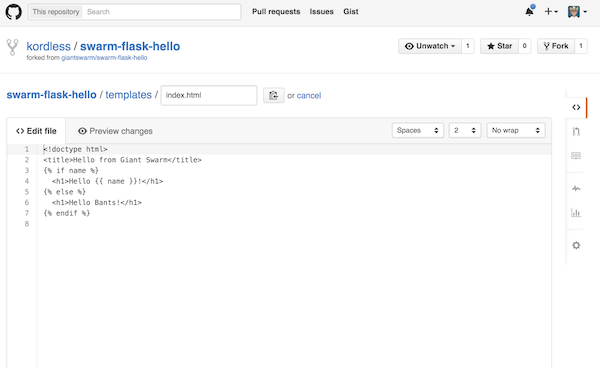Open the plus create-new menu
600x368 pixels.
pos(551,12)
